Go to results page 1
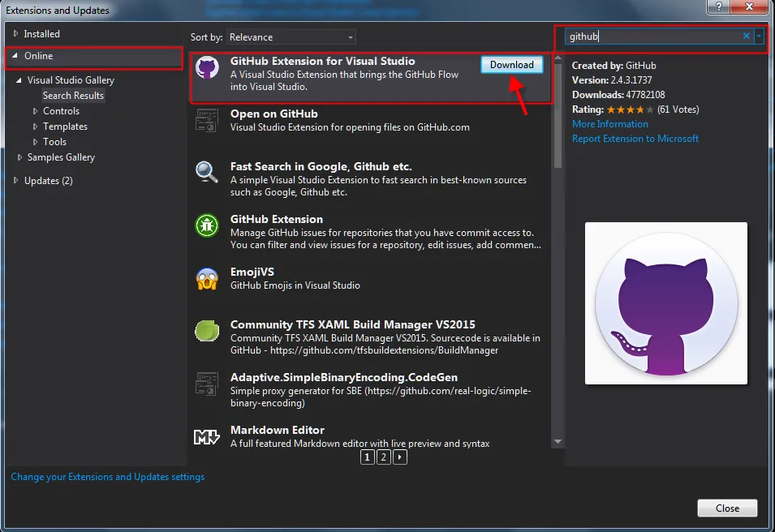The image size is (775, 532). point(368,457)
